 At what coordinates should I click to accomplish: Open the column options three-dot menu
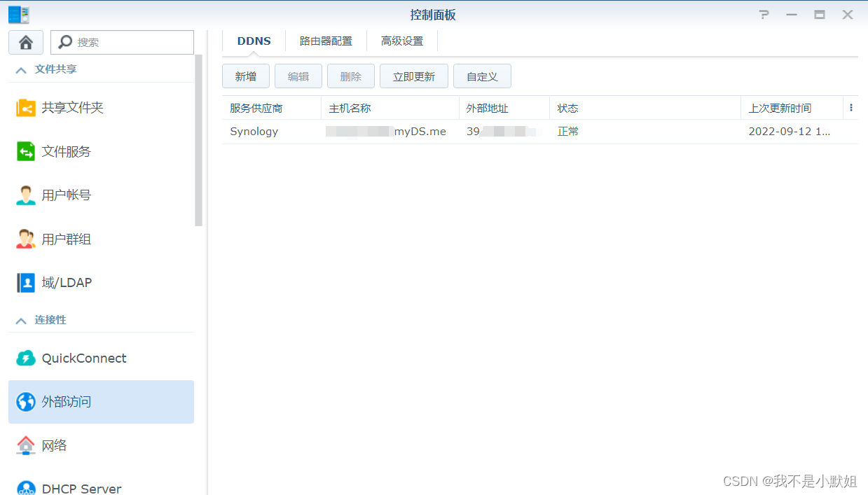[850, 107]
